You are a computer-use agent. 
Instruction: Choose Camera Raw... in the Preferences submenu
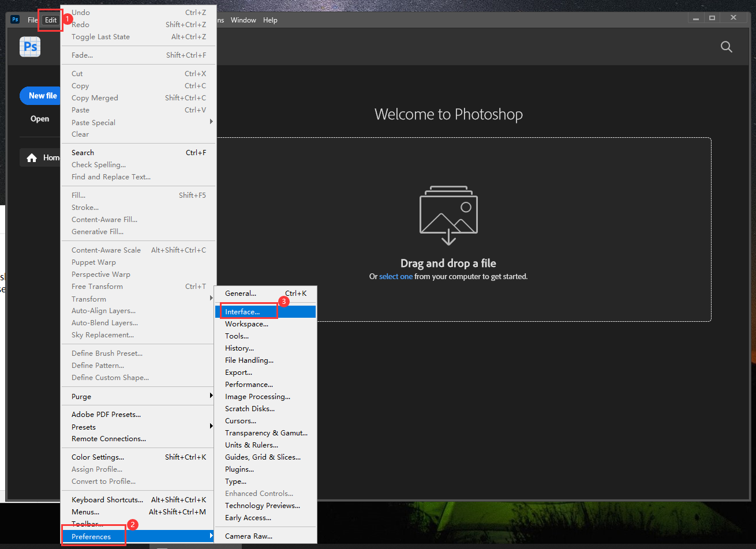pyautogui.click(x=249, y=536)
